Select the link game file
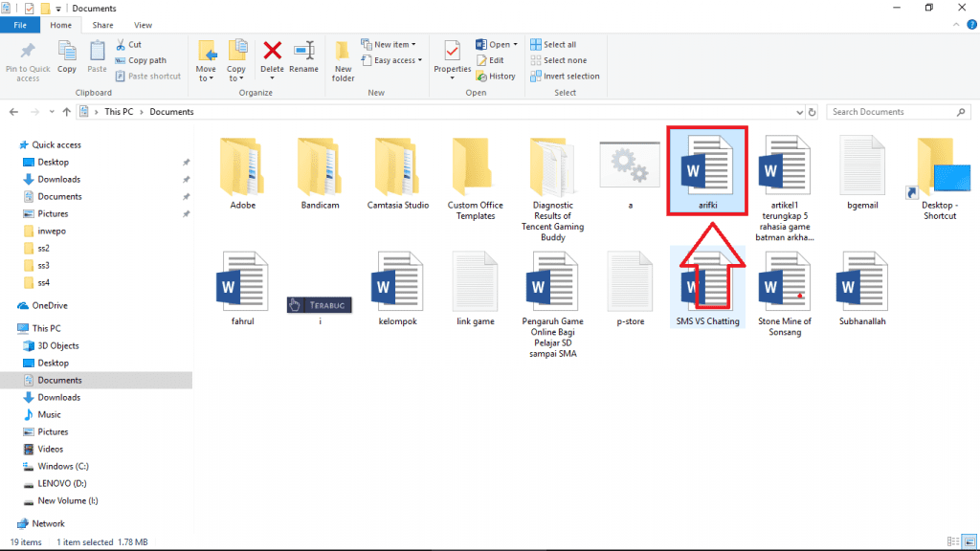Screen dimensions: 980x551 (475, 289)
